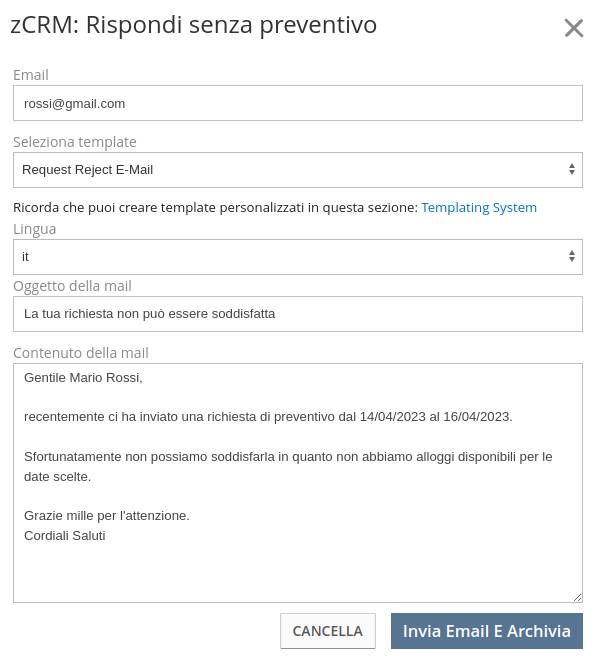Focus the Oggetto della mail subject field

coord(298,314)
